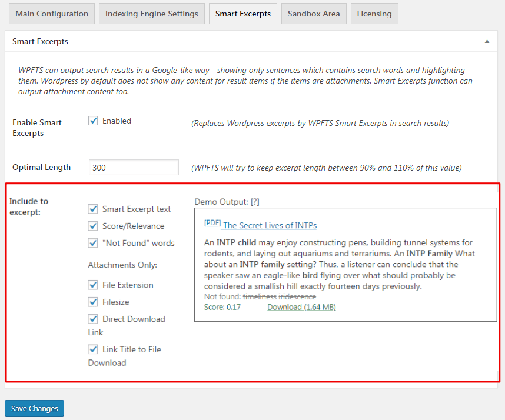505x420 pixels.
Task: Disable Direct Download Link checkbox
Action: [93, 319]
